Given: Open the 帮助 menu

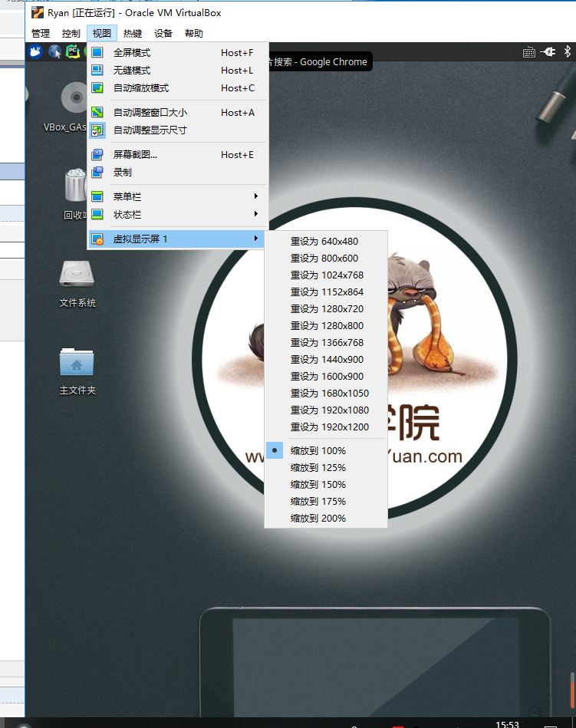Looking at the screenshot, I should (x=193, y=34).
